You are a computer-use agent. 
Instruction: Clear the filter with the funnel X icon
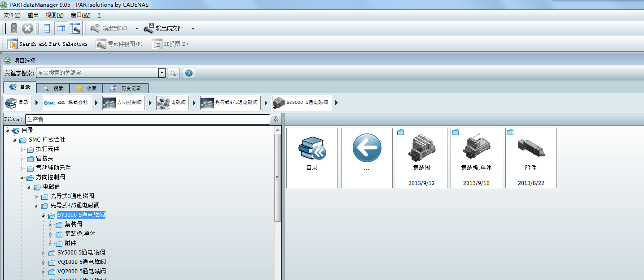(x=275, y=119)
